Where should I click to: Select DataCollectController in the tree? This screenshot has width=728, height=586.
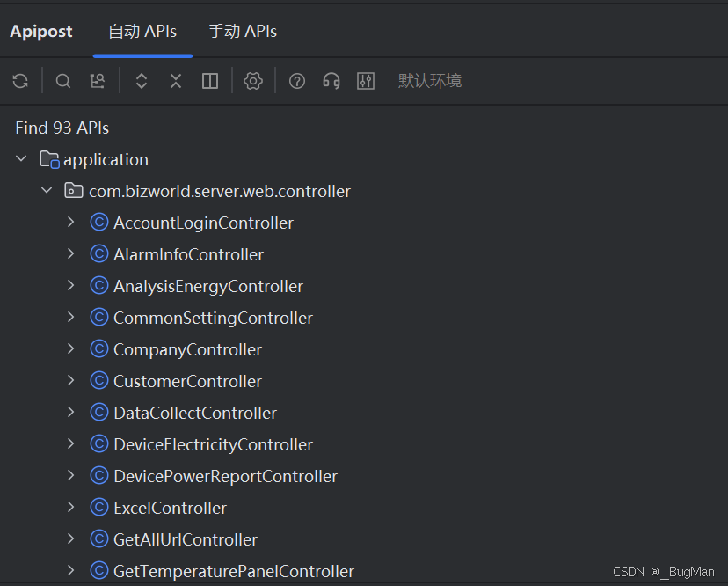click(x=195, y=414)
